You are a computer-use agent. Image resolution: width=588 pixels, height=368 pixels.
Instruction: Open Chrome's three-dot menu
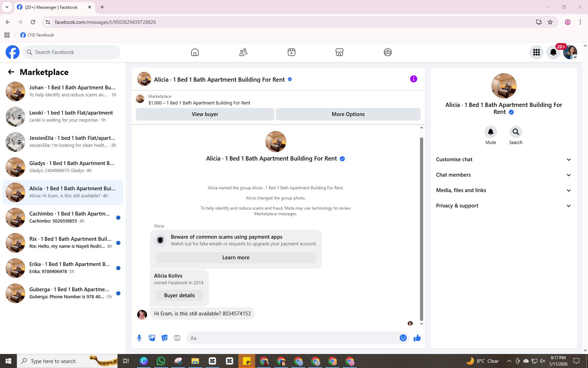[580, 22]
